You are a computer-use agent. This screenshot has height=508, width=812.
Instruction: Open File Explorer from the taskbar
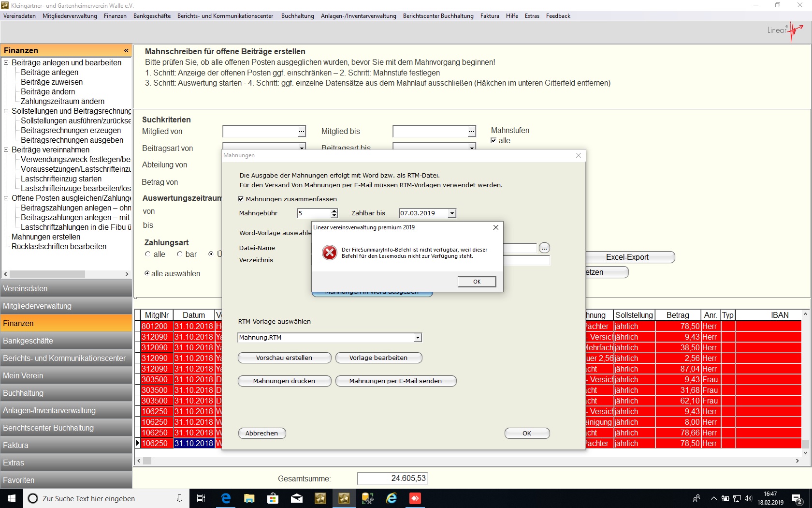pos(249,498)
